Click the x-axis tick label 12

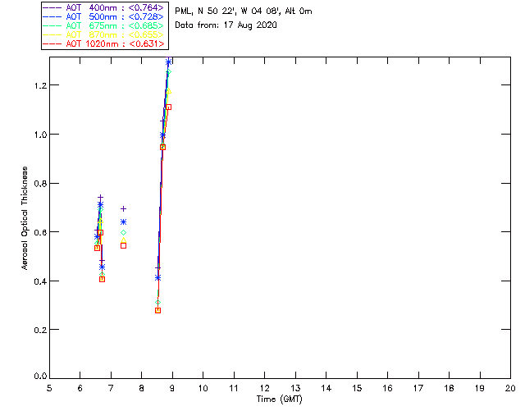coord(264,388)
